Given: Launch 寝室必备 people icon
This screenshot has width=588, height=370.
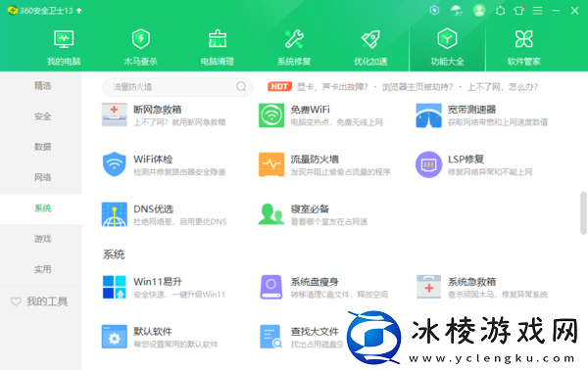Looking at the screenshot, I should click(271, 213).
